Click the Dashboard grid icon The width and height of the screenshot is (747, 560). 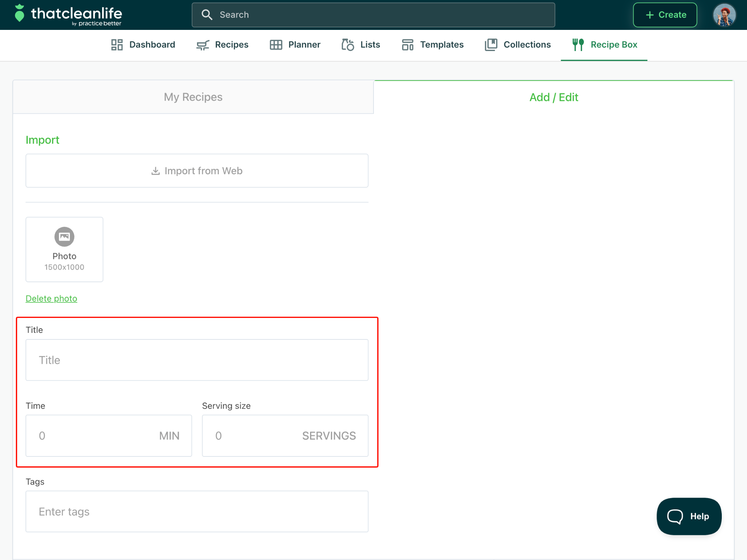[117, 45]
